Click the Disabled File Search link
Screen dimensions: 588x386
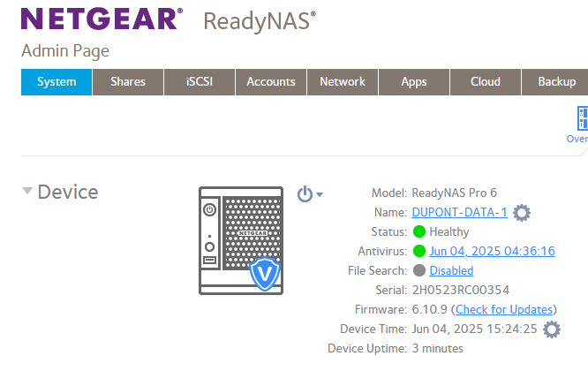[451, 270]
